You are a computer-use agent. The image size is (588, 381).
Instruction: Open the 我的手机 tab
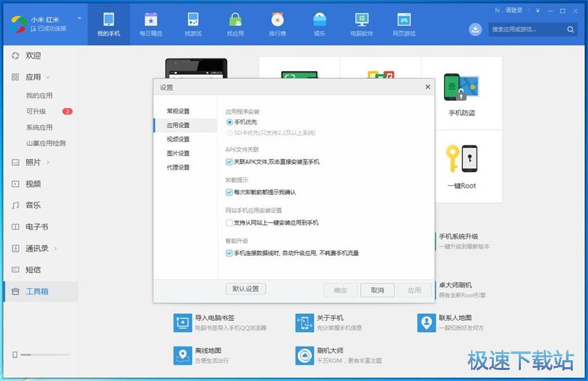tap(109, 24)
